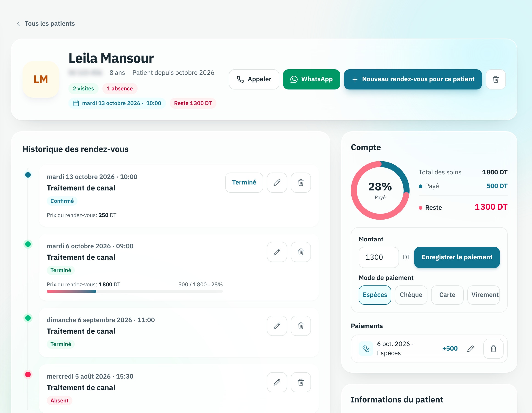This screenshot has height=413, width=532.
Task: Click the blue timeline dot for 13 octobre
Action: coord(28,175)
